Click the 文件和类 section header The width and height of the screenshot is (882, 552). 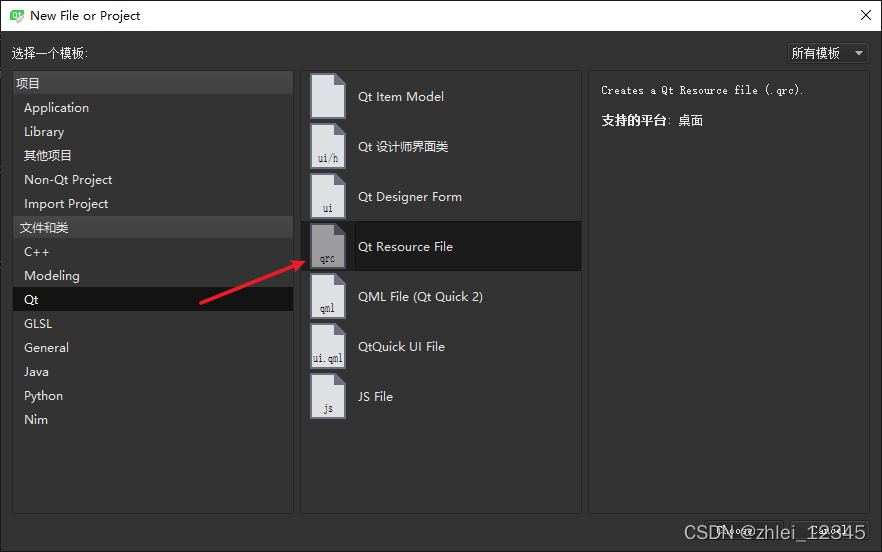152,227
